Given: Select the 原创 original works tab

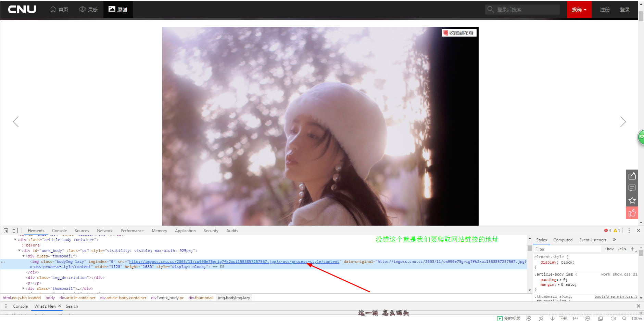Looking at the screenshot, I should point(118,10).
